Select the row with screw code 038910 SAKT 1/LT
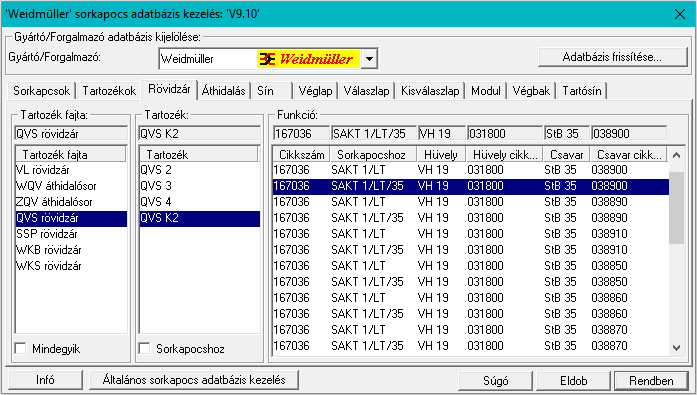The height and width of the screenshot is (395, 697). (x=471, y=234)
